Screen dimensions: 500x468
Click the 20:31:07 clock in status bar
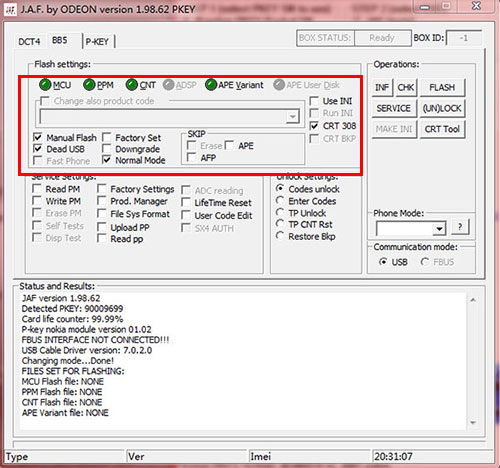tap(393, 456)
